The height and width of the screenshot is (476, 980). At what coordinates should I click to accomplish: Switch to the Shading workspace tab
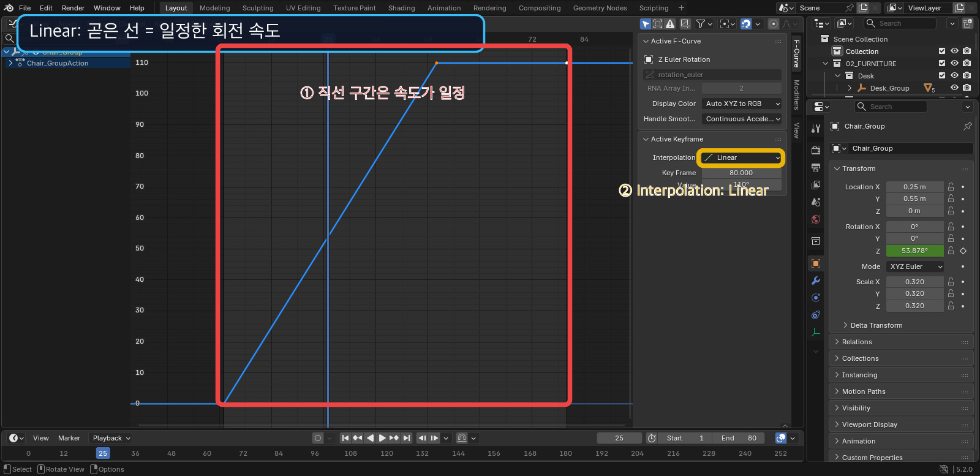tap(401, 8)
